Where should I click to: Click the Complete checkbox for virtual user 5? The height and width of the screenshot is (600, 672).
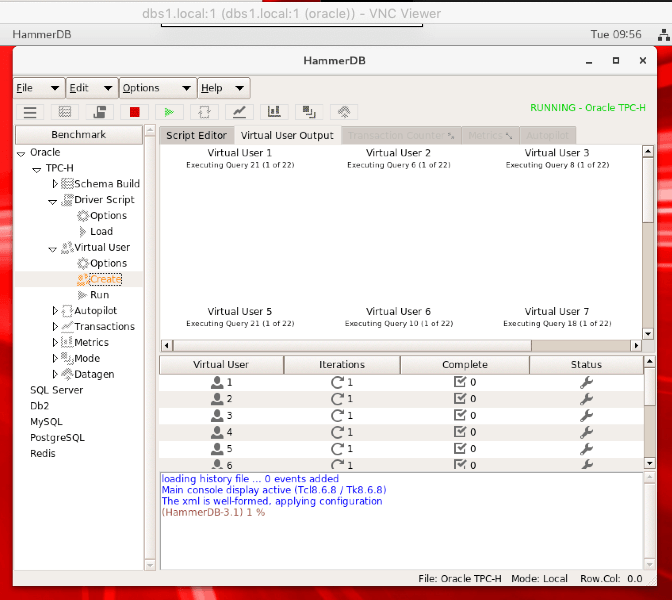tap(460, 449)
